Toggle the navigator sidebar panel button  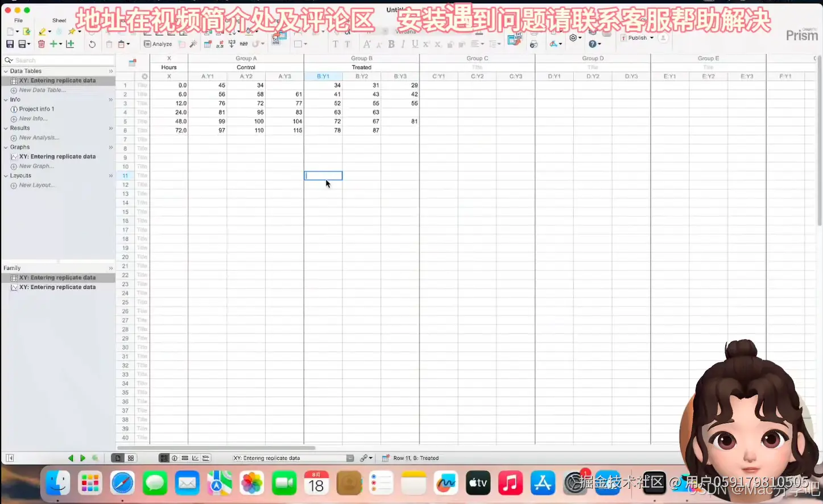click(10, 458)
